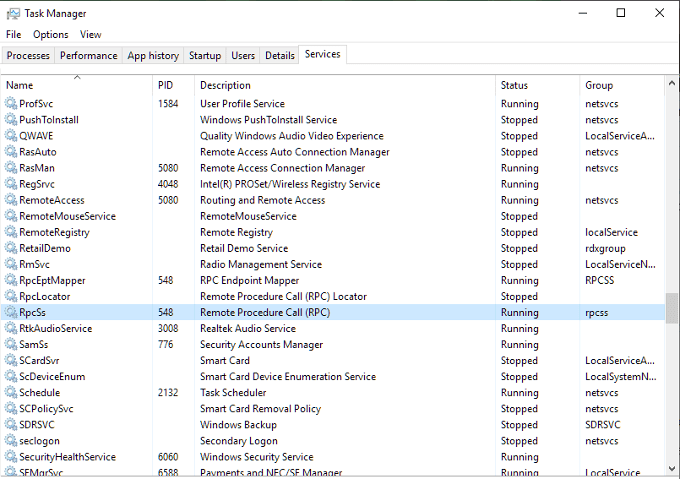Switch to the Performance tab
The height and width of the screenshot is (479, 680).
[88, 56]
